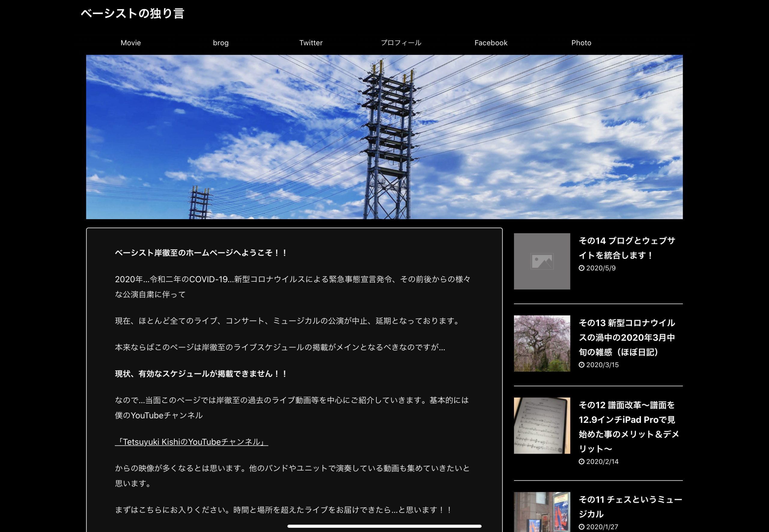The height and width of the screenshot is (532, 769).
Task: Open the Facebook menu link
Action: (x=491, y=43)
